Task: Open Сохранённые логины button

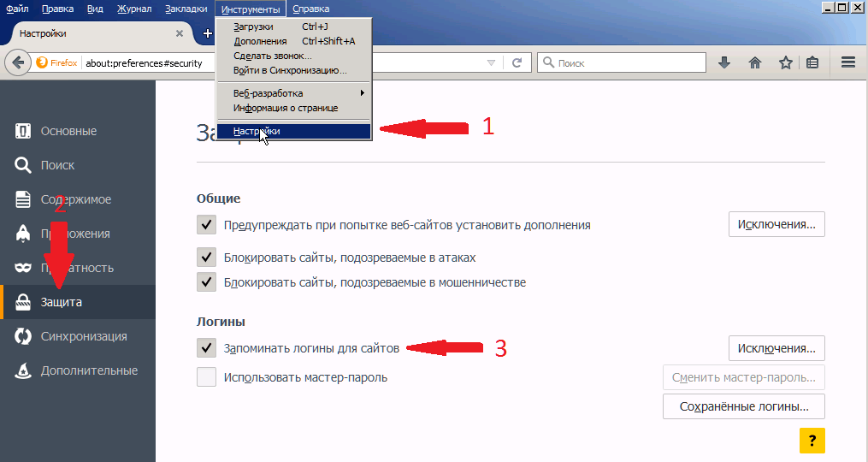Action: pos(743,406)
